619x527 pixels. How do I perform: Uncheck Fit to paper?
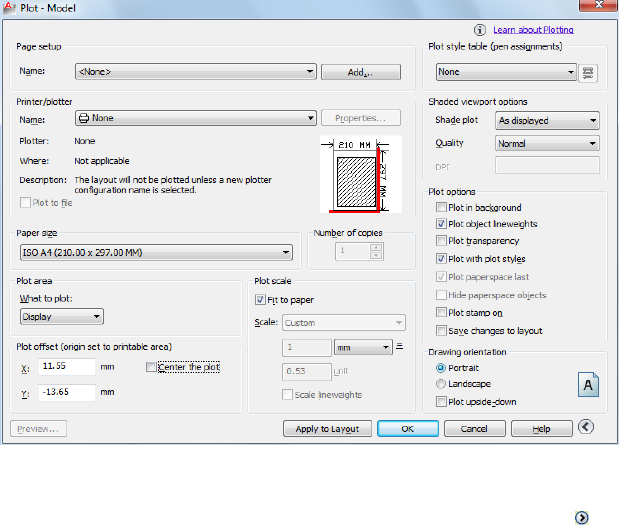pos(260,300)
